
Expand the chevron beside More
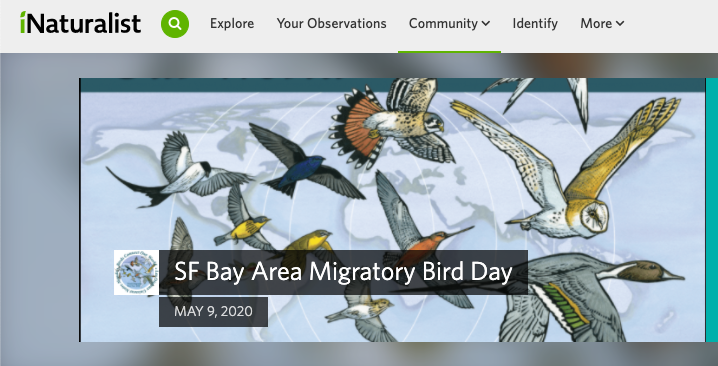tap(620, 23)
